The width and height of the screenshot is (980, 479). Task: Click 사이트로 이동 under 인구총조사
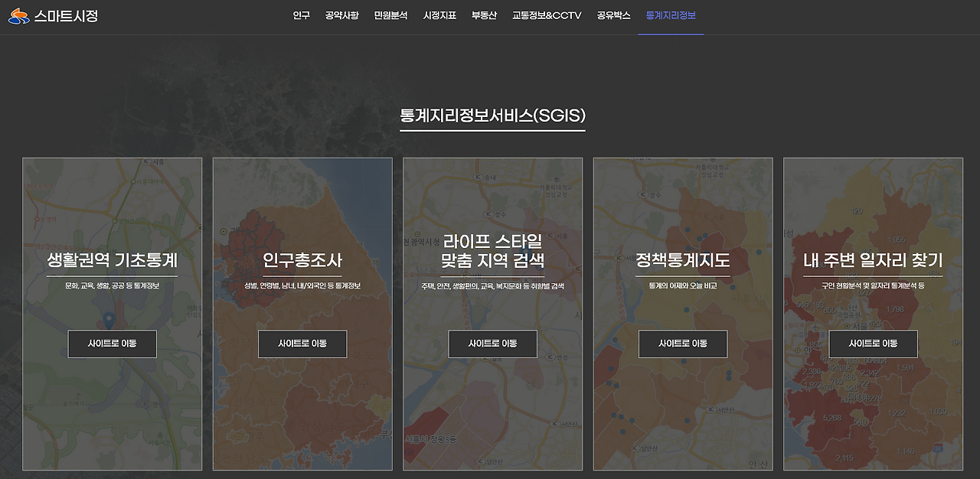coord(302,344)
